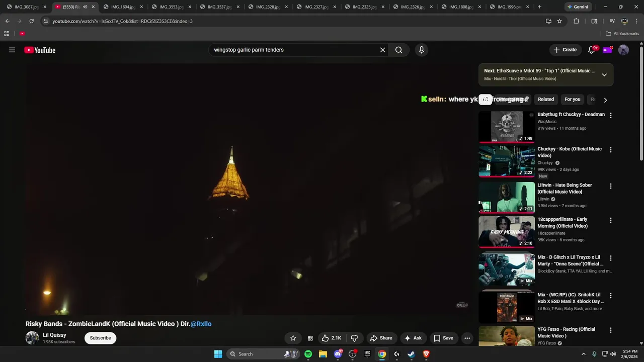This screenshot has height=362, width=644.
Task: Open Chrome three-dot menu
Action: pos(636,21)
